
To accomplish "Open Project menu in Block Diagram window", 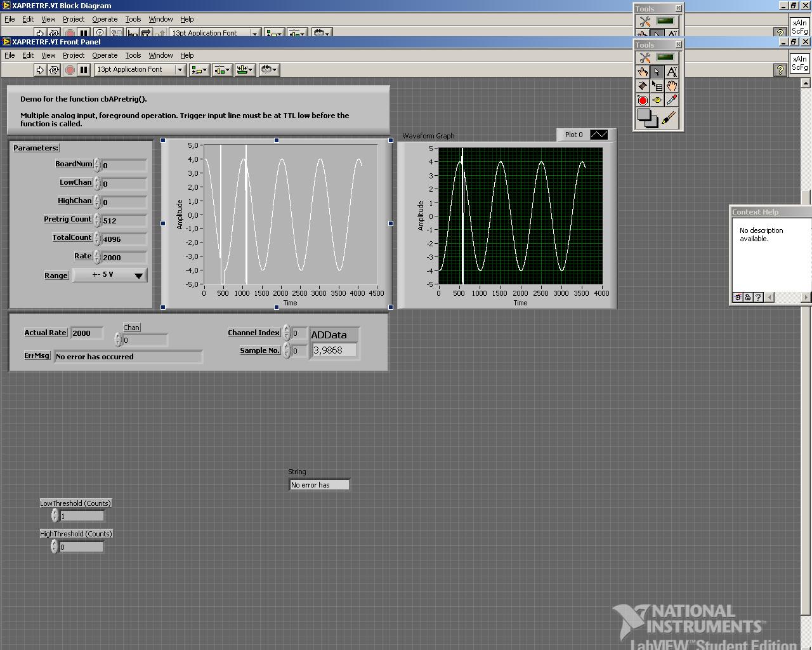I will click(x=74, y=19).
